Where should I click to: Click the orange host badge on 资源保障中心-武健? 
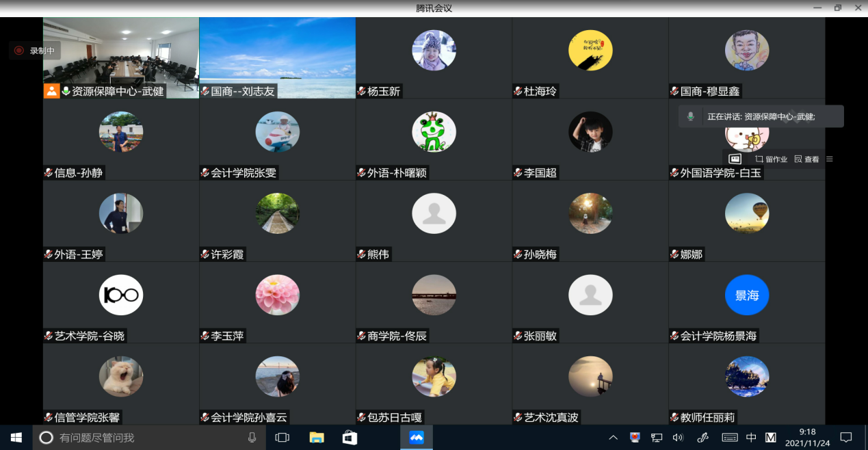[52, 91]
